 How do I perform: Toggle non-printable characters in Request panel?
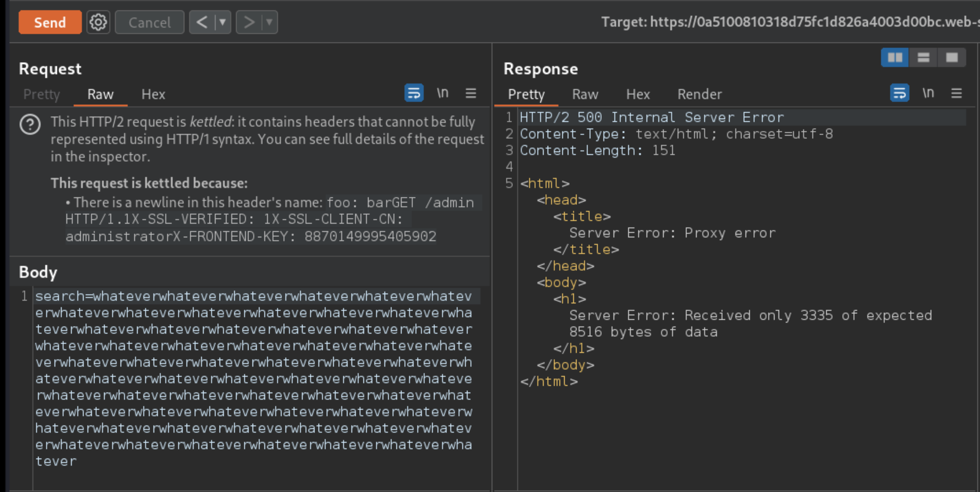(442, 93)
